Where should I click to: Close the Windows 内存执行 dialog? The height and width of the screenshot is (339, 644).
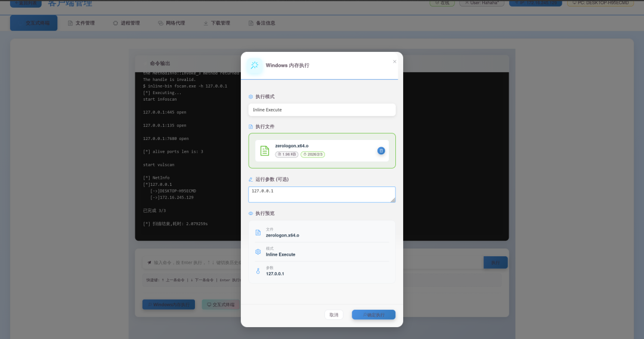pyautogui.click(x=394, y=61)
